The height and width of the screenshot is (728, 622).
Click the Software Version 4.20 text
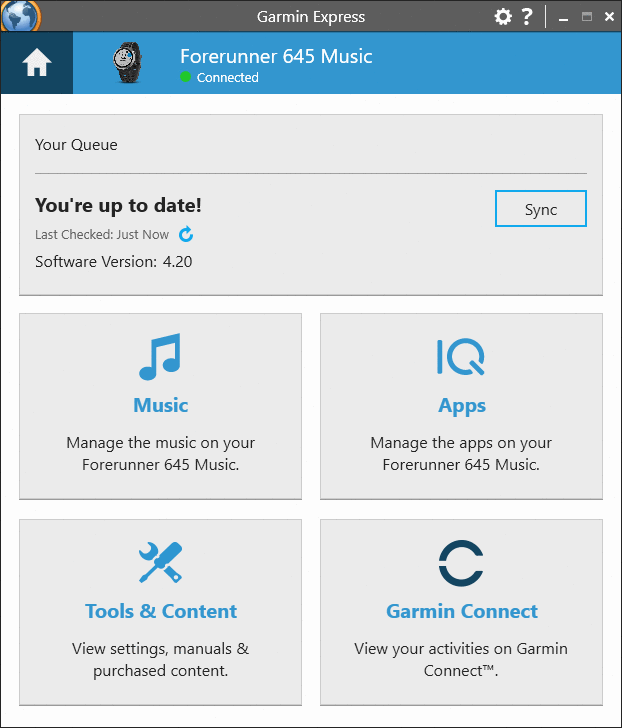(x=114, y=262)
